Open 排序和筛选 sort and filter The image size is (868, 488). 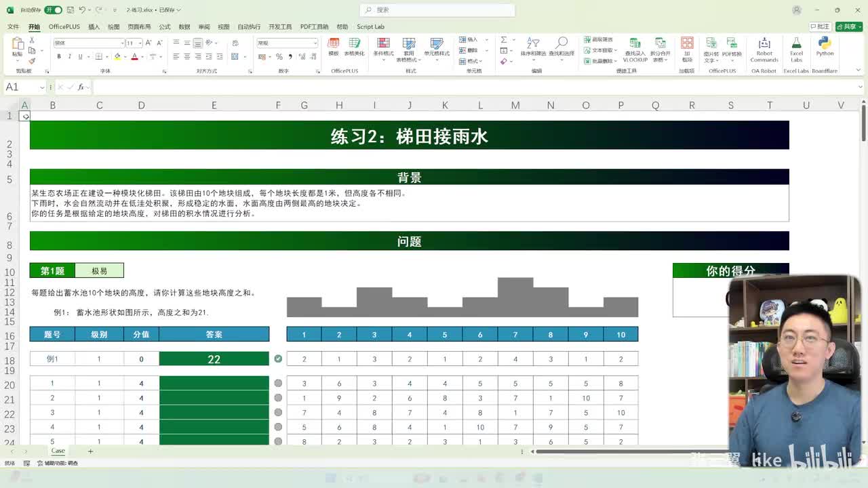tap(533, 47)
